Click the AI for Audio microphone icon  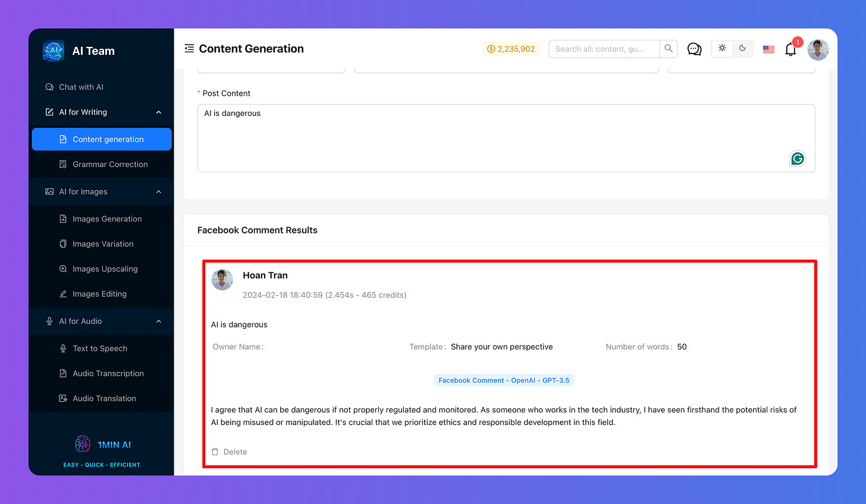[x=49, y=321]
